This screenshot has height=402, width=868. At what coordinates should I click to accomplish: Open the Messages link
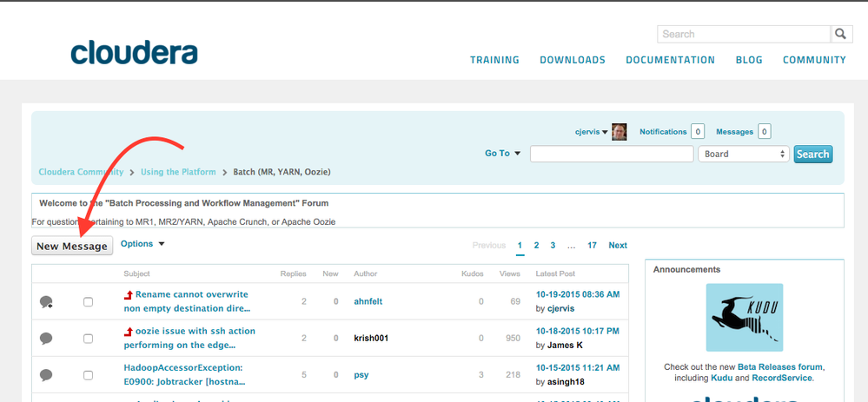pyautogui.click(x=734, y=132)
